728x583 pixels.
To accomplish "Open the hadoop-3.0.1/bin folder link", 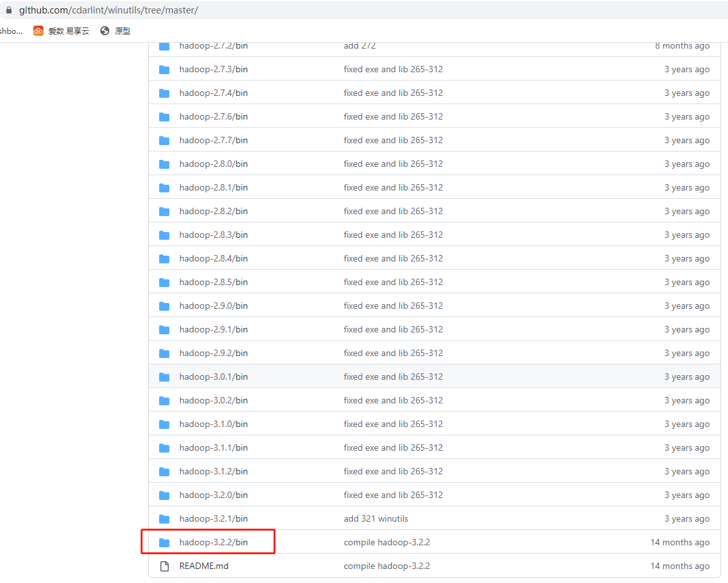I will coord(213,377).
